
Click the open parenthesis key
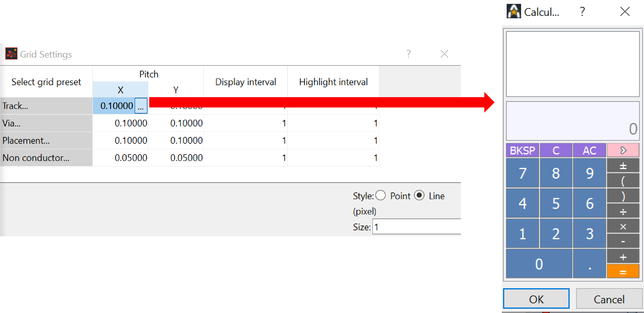623,181
